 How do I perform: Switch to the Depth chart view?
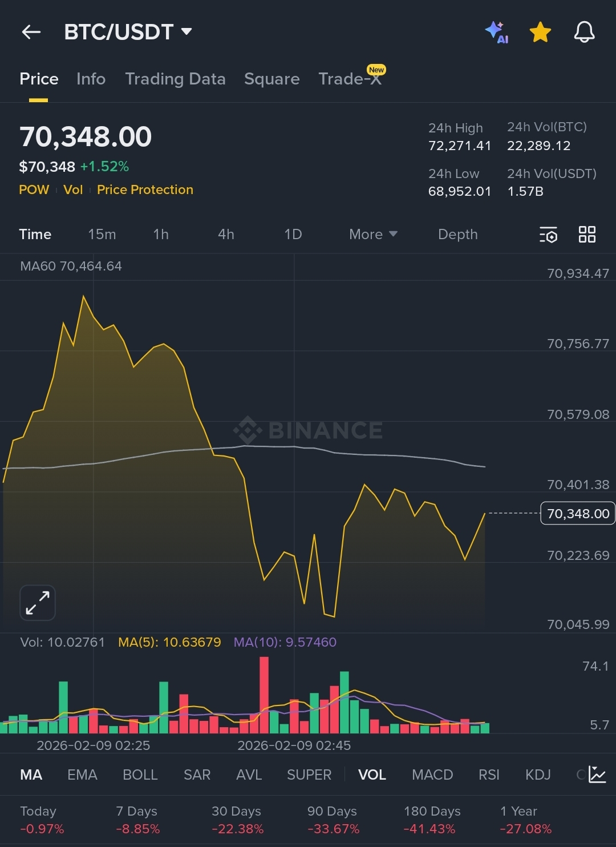457,235
